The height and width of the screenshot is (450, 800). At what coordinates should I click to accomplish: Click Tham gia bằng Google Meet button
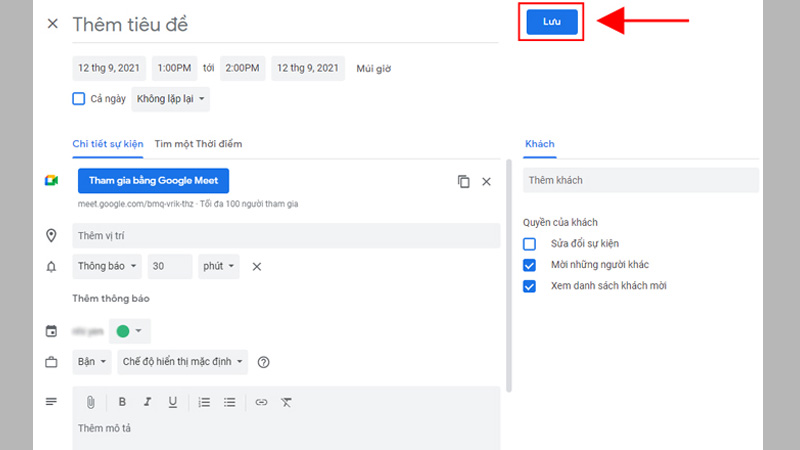154,181
